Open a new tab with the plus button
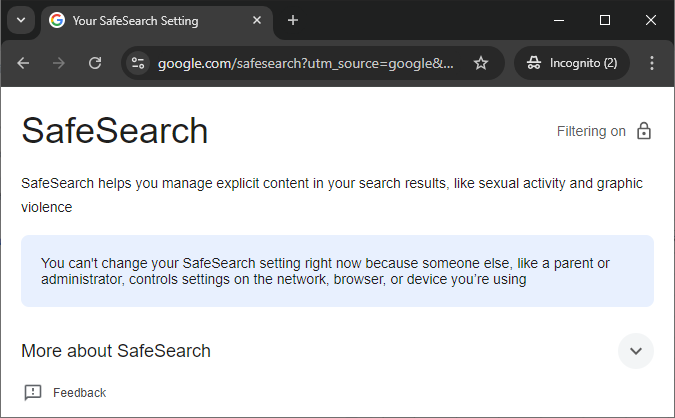675x418 pixels. pyautogui.click(x=293, y=20)
